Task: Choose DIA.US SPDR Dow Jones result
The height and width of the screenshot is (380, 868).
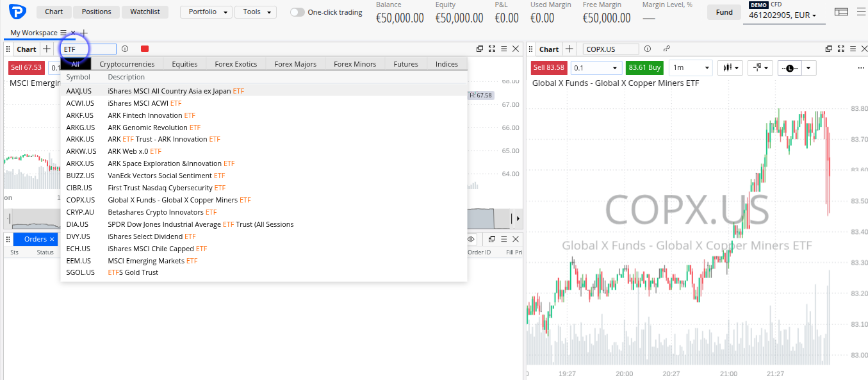Action: 264,224
